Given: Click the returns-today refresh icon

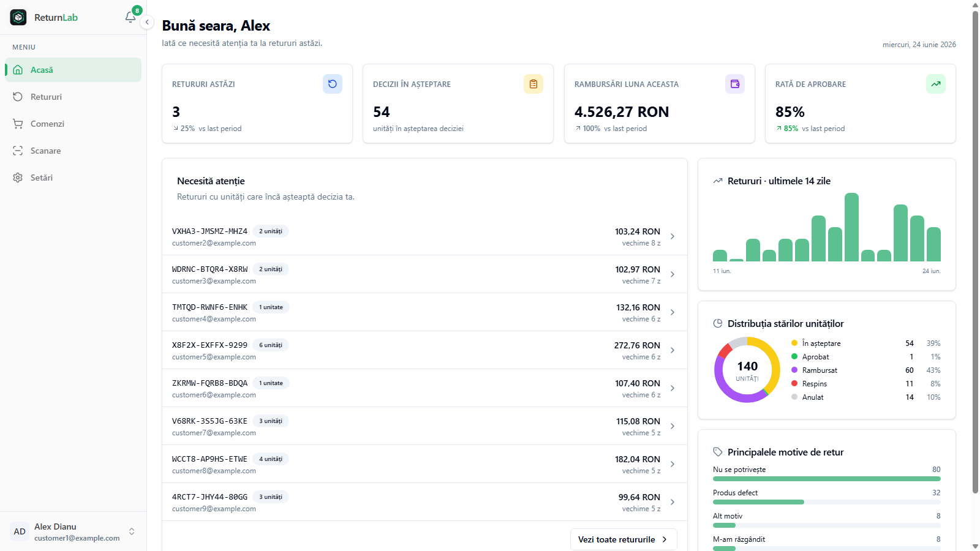Looking at the screenshot, I should pos(333,84).
